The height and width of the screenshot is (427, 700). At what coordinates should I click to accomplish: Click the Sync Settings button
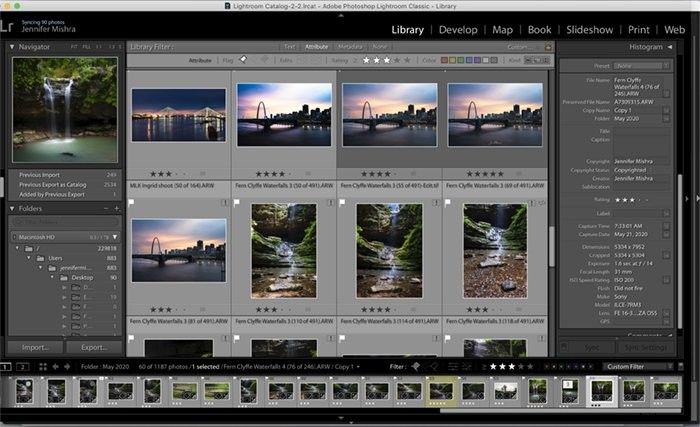coord(646,347)
